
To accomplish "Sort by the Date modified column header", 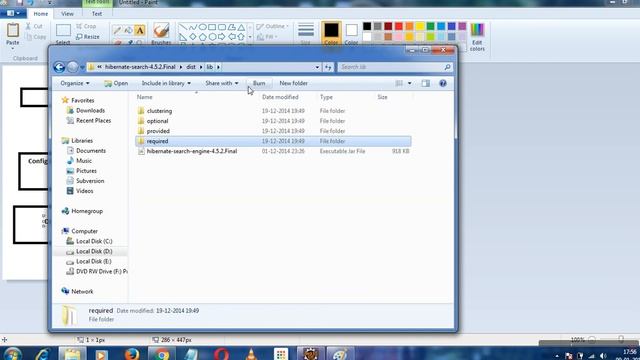I will tap(280, 97).
